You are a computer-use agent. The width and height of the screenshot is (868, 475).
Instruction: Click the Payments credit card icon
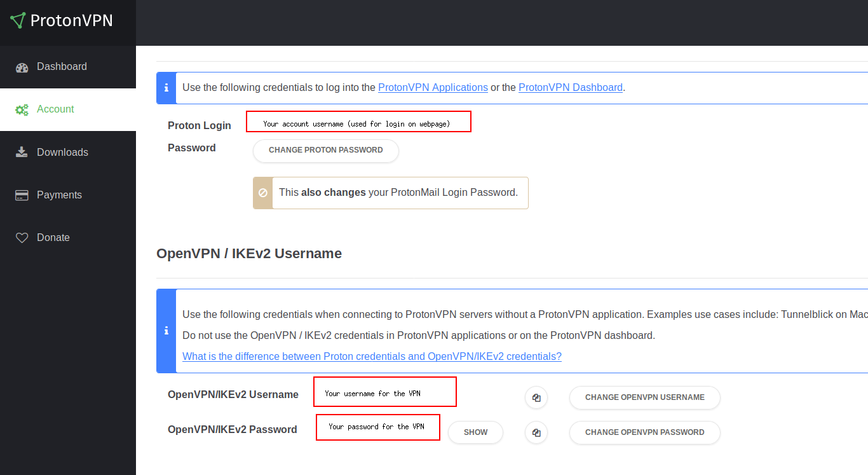click(x=22, y=195)
